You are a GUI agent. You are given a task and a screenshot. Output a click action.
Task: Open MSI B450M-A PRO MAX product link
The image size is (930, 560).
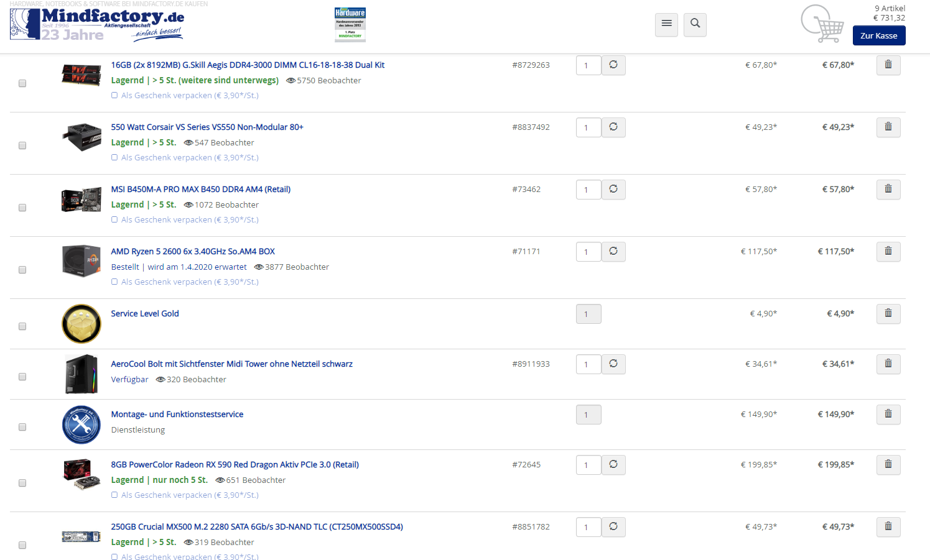click(200, 189)
